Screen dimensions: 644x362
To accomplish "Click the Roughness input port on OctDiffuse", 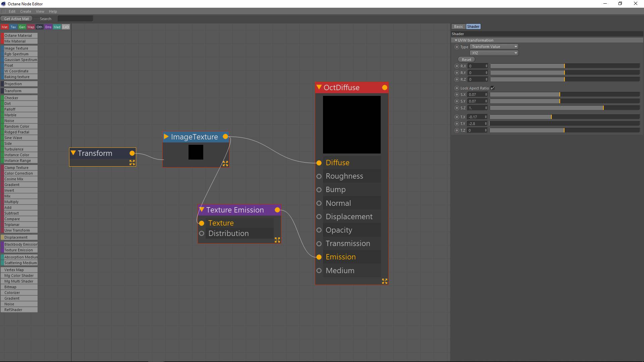I will (x=319, y=176).
